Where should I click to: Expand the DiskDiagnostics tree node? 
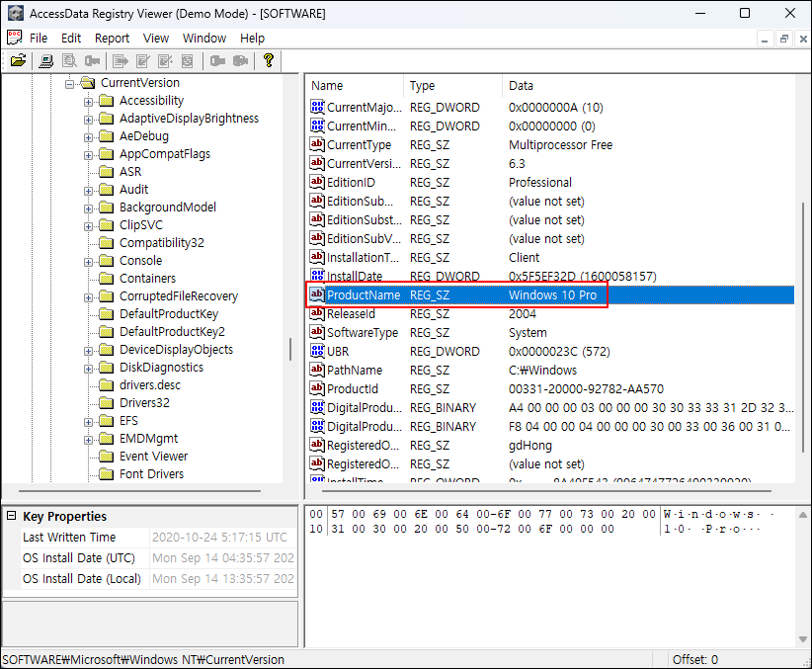pos(89,369)
